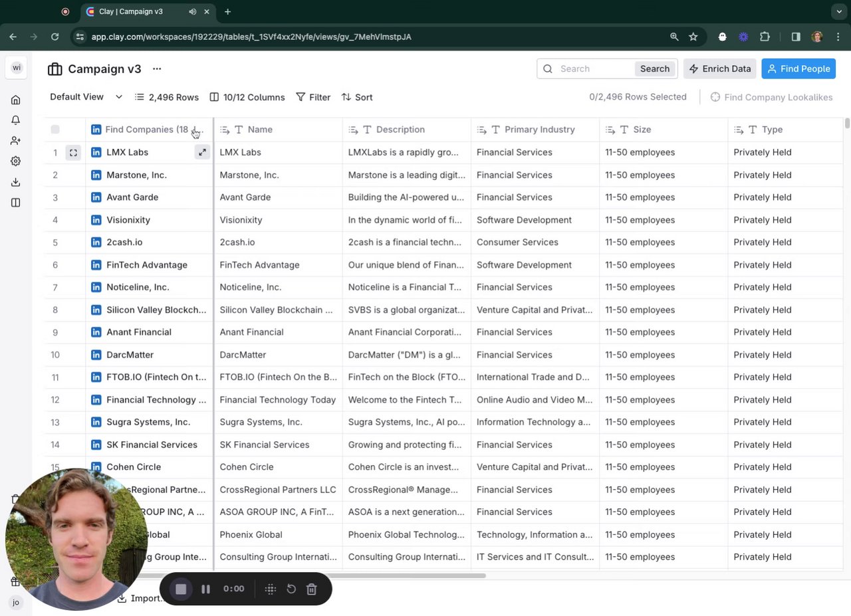Restart the recording with the circular arrow
The width and height of the screenshot is (851, 616).
click(291, 589)
